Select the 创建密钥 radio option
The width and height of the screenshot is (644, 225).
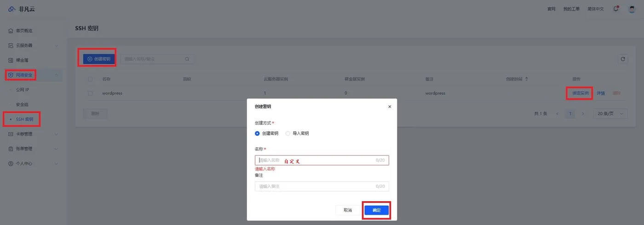257,133
